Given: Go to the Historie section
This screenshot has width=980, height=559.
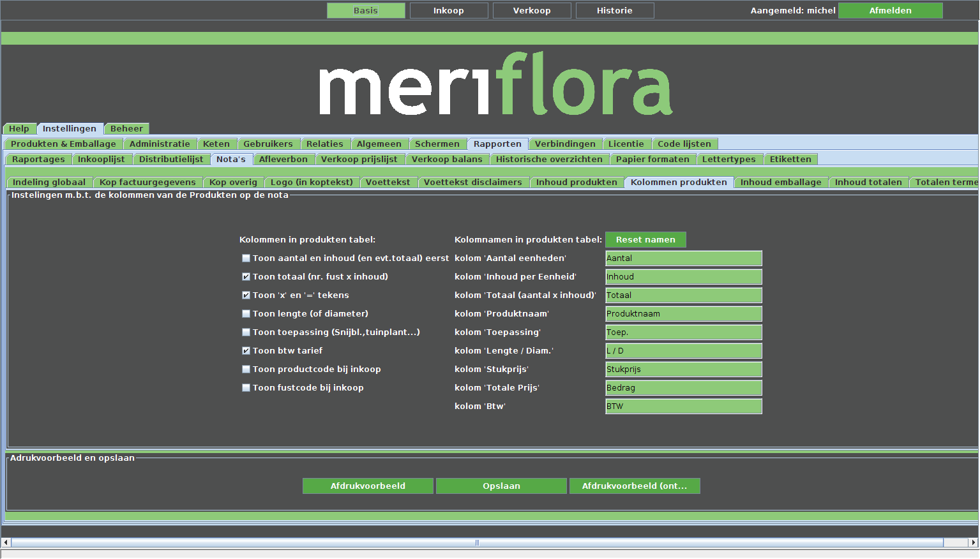Looking at the screenshot, I should [614, 11].
